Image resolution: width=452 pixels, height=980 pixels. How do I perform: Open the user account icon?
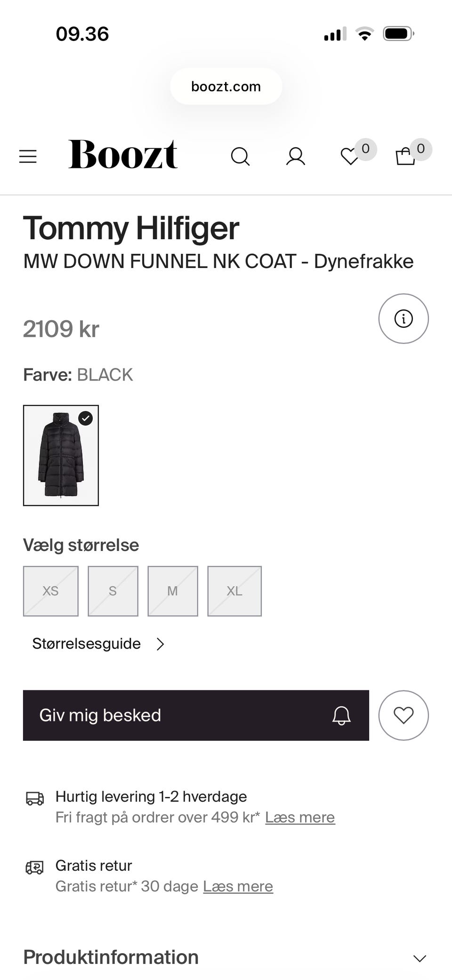click(x=296, y=156)
